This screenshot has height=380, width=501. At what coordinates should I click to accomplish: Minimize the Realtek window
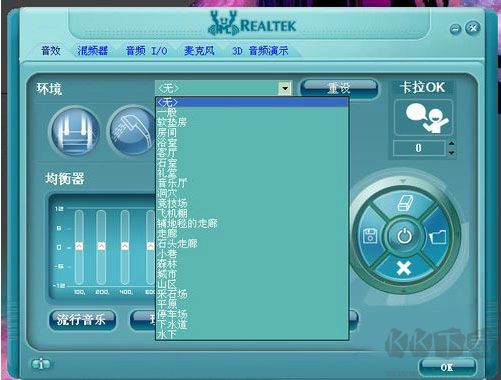pos(455,29)
